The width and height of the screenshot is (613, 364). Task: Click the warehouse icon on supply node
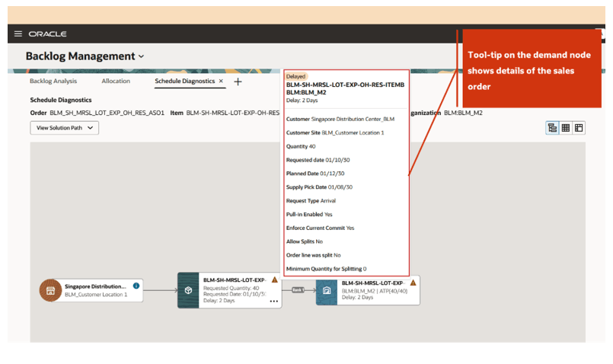point(327,290)
